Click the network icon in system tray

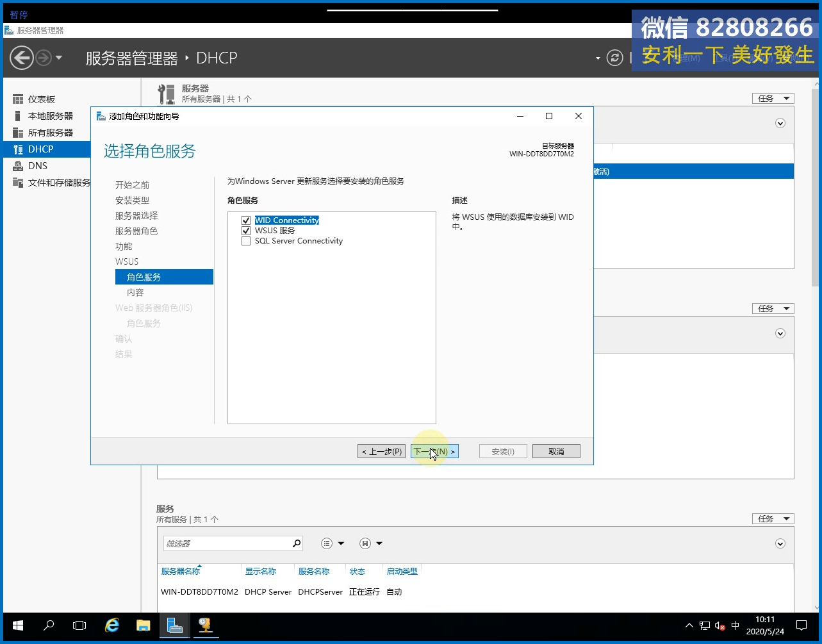click(705, 625)
